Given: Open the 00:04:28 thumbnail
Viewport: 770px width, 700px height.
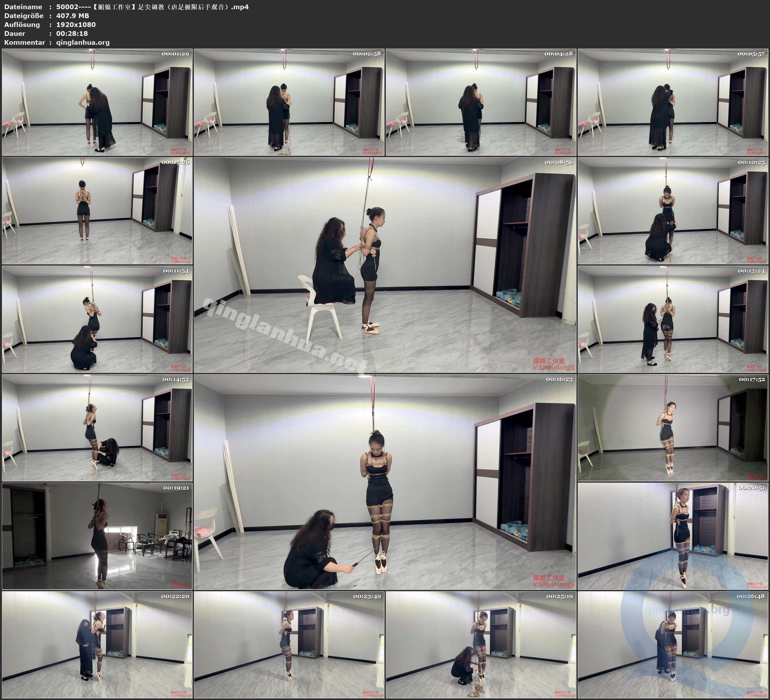Looking at the screenshot, I should click(x=480, y=102).
